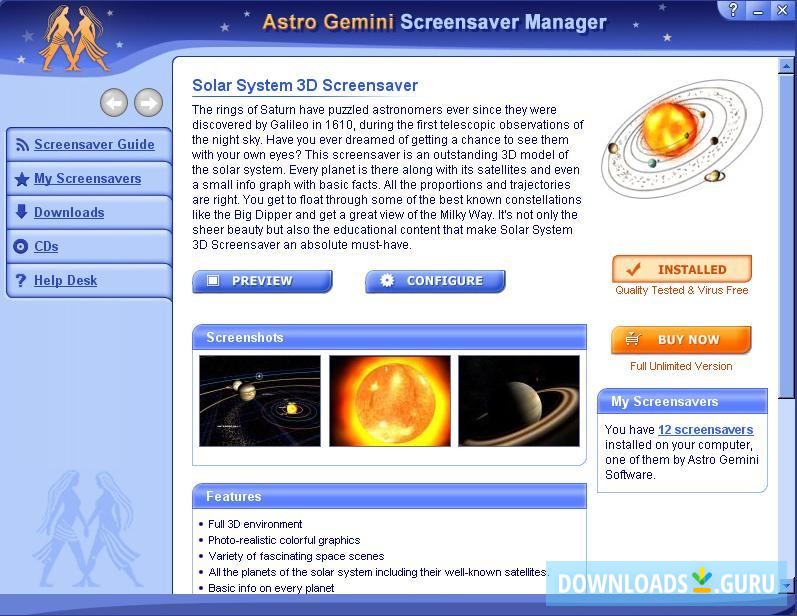
Task: Click the forward navigation arrow
Action: (x=148, y=103)
